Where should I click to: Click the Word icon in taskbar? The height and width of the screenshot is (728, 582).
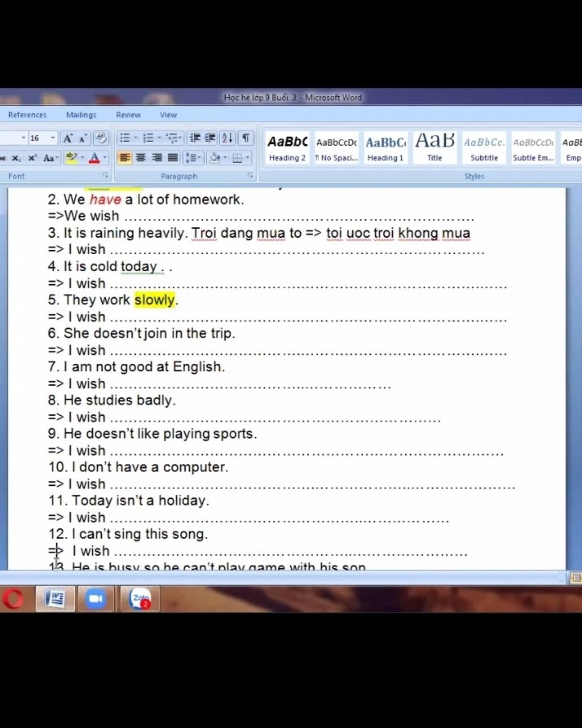[x=55, y=599]
